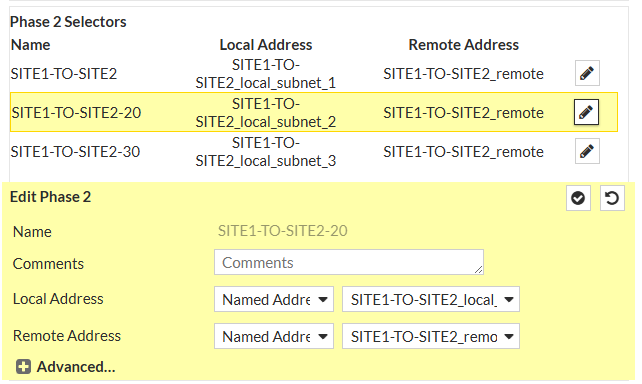
Task: Select the SITE1-TO-SITE2-30 row name
Action: click(x=75, y=152)
